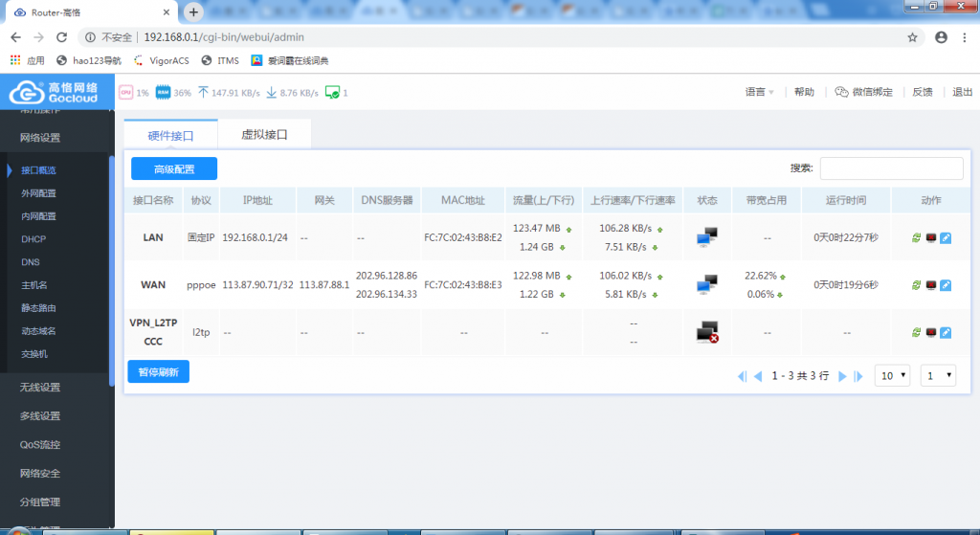Go to the previous table page

(x=758, y=376)
